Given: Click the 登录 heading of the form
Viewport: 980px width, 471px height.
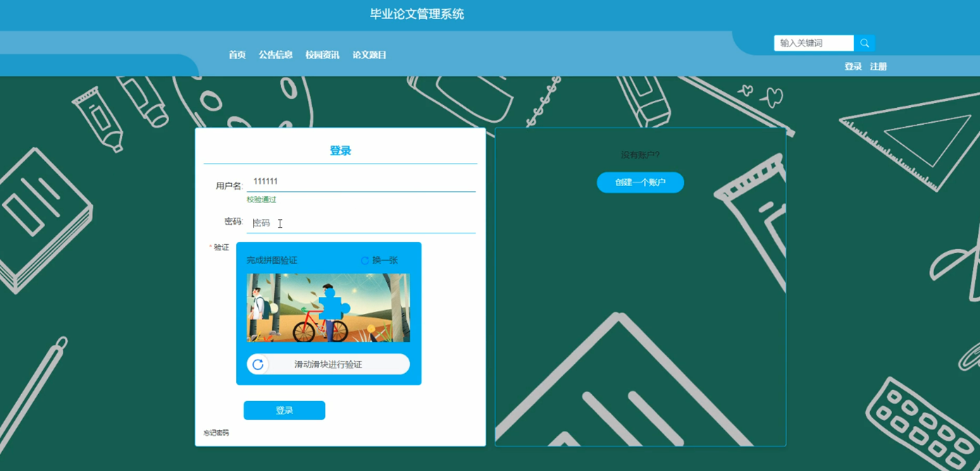Looking at the screenshot, I should click(x=340, y=151).
